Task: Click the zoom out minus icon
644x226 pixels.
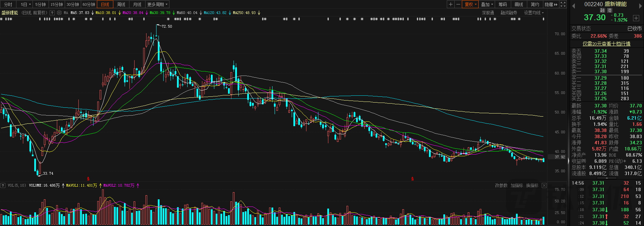Action: pyautogui.click(x=458, y=4)
